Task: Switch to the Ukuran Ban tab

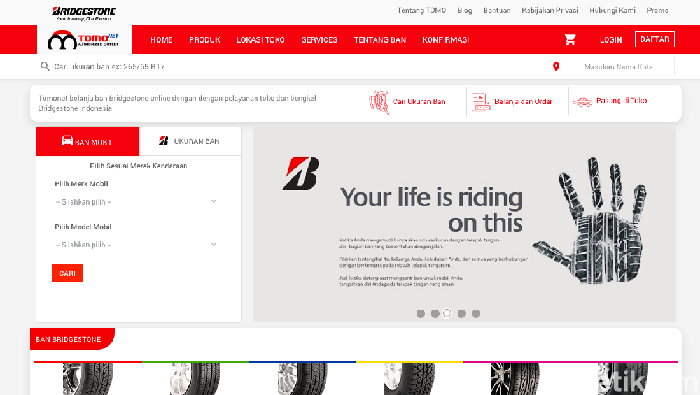Action: click(x=190, y=141)
